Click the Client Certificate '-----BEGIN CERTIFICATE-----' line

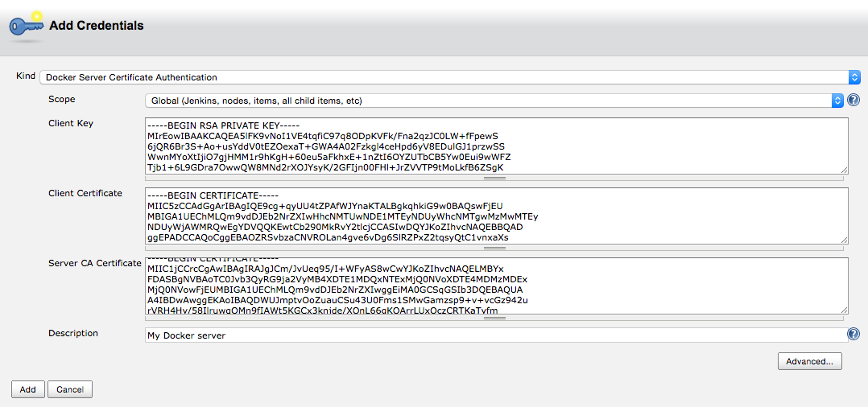pos(213,195)
